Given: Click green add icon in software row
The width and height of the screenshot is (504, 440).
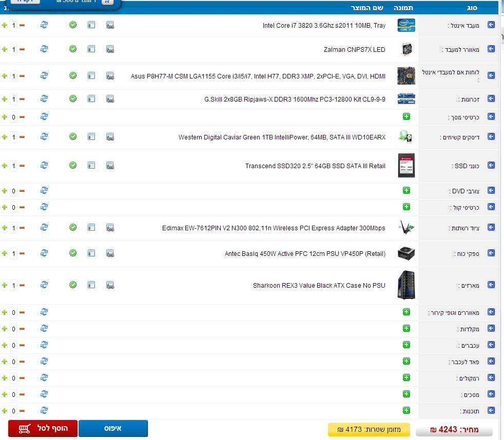Looking at the screenshot, I should [406, 410].
